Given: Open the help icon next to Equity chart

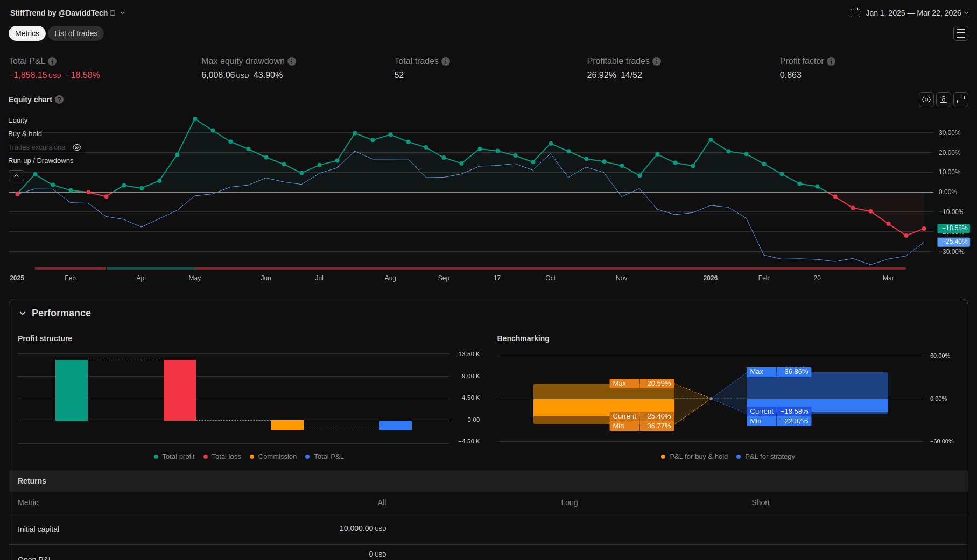Looking at the screenshot, I should point(59,100).
